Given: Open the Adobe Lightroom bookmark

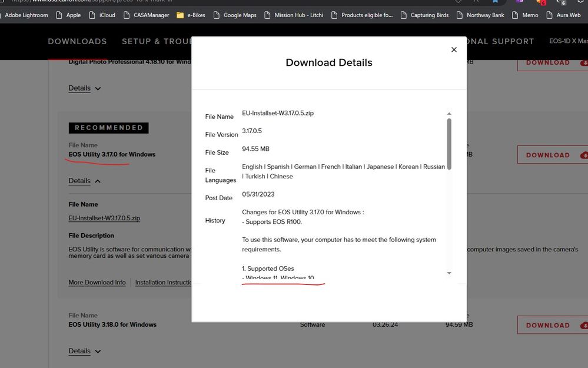Looking at the screenshot, I should tap(26, 15).
